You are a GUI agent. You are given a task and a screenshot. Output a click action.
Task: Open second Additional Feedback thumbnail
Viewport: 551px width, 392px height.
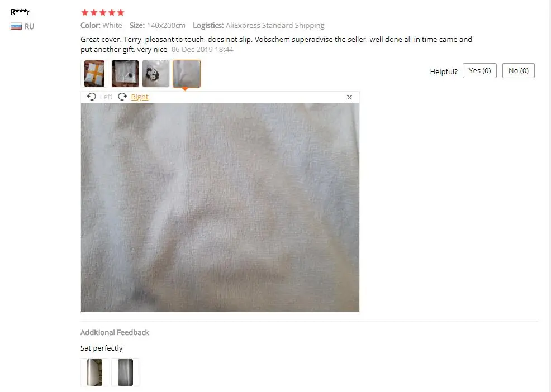point(125,372)
